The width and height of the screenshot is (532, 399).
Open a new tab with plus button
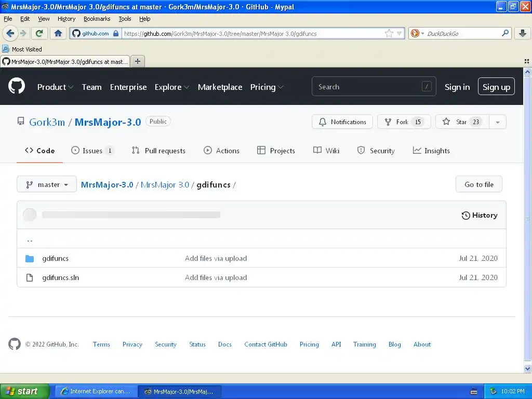tap(137, 61)
